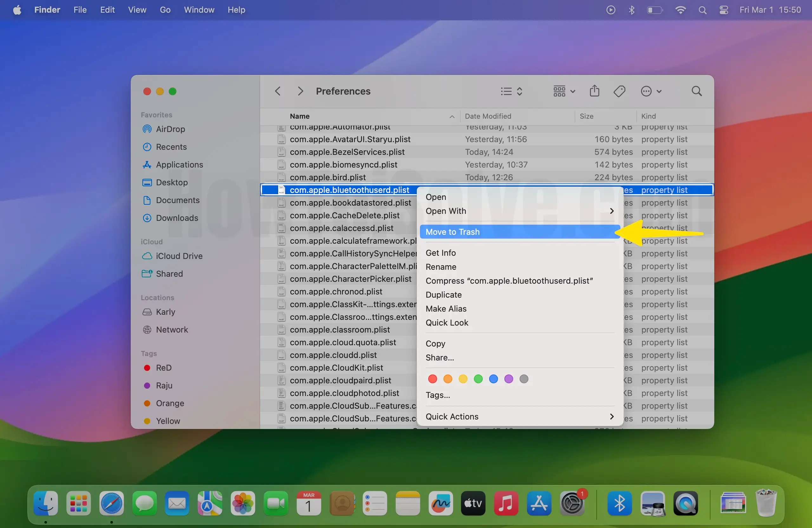This screenshot has height=528, width=812.
Task: Click the search magnifier in Finder toolbar
Action: coord(696,91)
